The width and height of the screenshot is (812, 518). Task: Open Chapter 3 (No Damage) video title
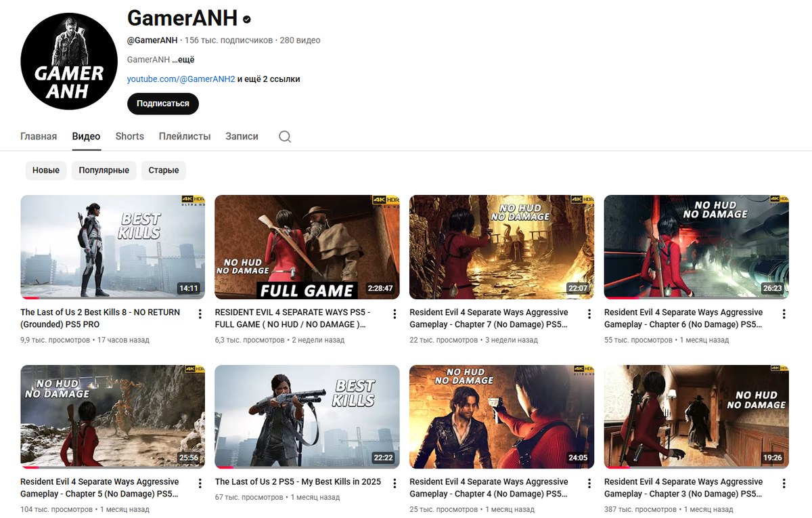[x=683, y=488]
